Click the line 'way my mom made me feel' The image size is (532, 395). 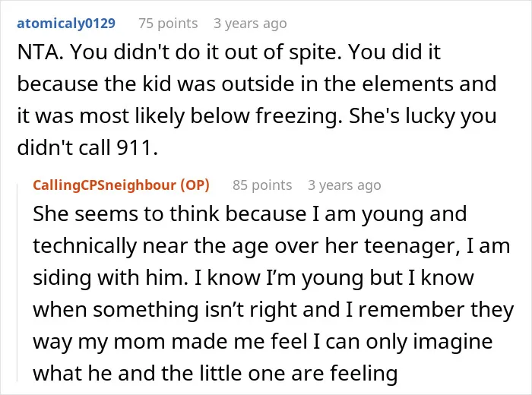point(263,342)
